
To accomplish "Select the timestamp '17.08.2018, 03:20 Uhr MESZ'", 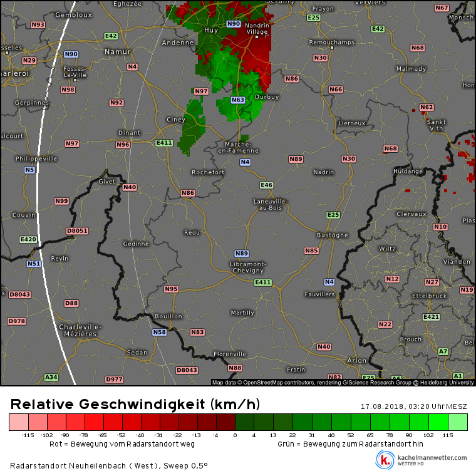I will point(414,406).
